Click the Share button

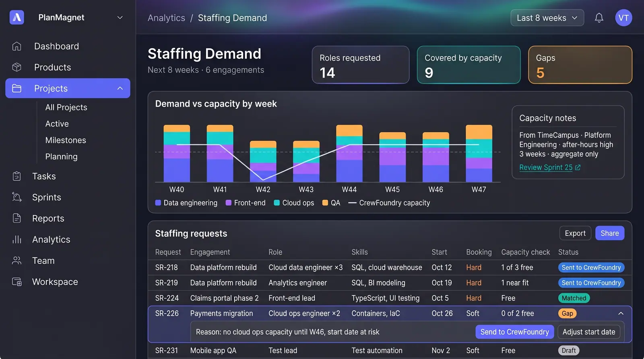point(610,233)
